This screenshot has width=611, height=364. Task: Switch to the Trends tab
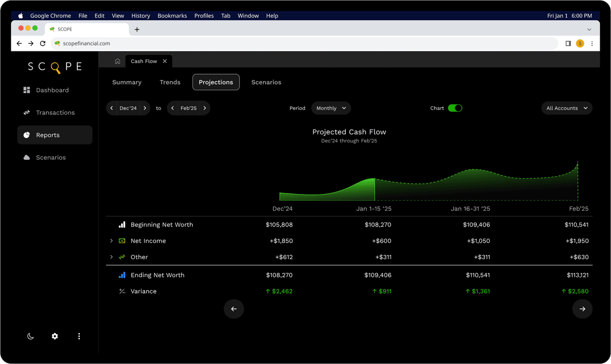click(x=170, y=82)
